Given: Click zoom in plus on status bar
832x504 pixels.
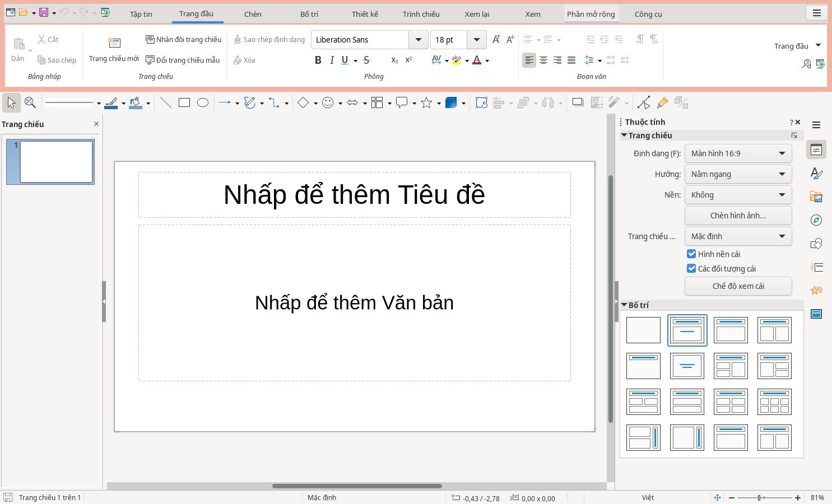Looking at the screenshot, I should coord(798,497).
